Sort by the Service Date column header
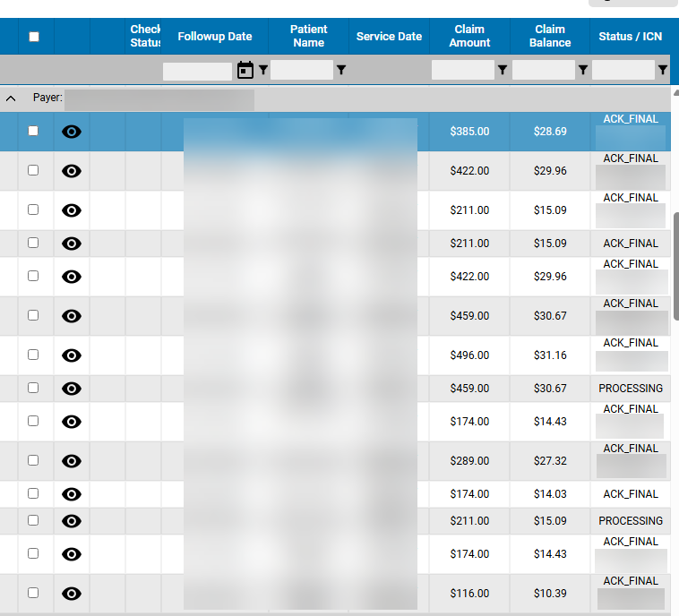Image resolution: width=679 pixels, height=616 pixels. 389,37
